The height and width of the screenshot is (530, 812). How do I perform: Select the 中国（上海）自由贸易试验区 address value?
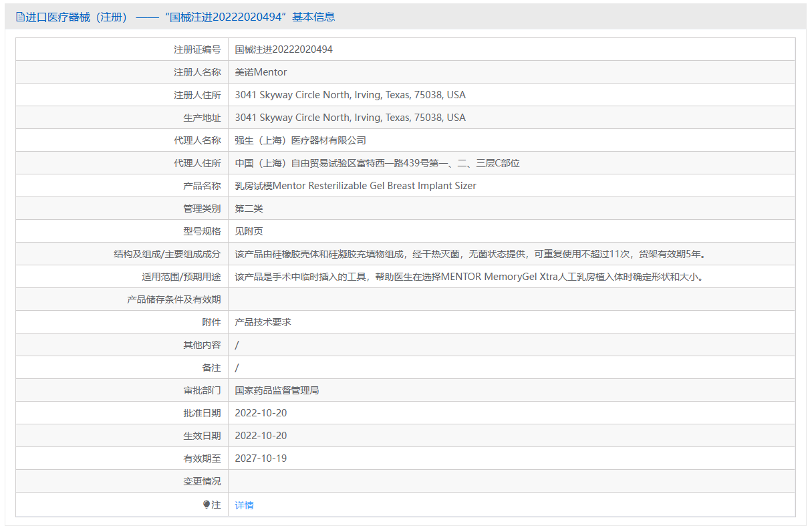(378, 163)
